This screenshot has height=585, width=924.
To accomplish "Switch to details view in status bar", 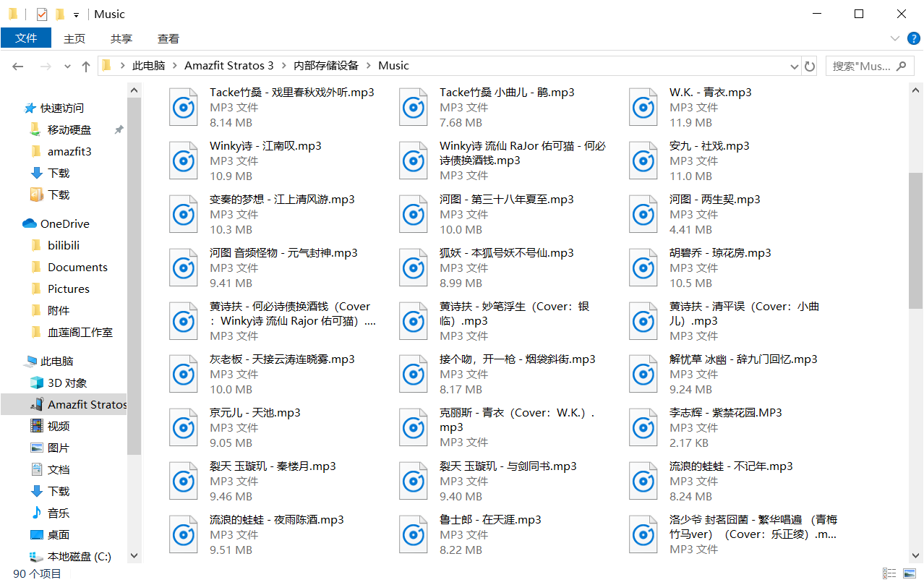I will (x=888, y=573).
